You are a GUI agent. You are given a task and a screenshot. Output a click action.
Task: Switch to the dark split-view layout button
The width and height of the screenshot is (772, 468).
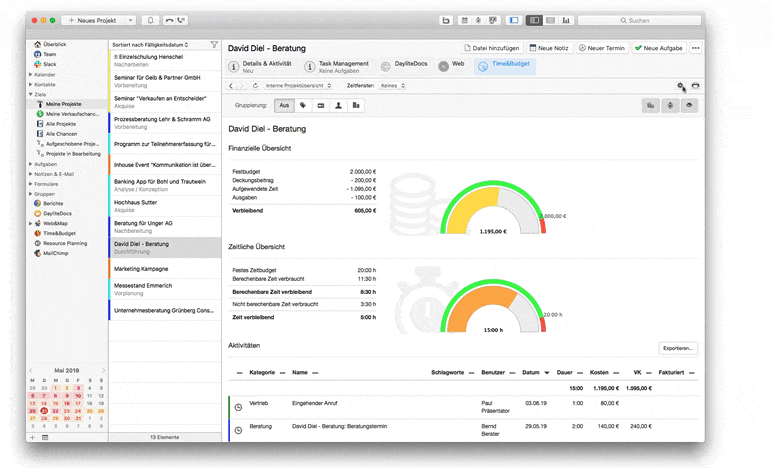pos(534,20)
